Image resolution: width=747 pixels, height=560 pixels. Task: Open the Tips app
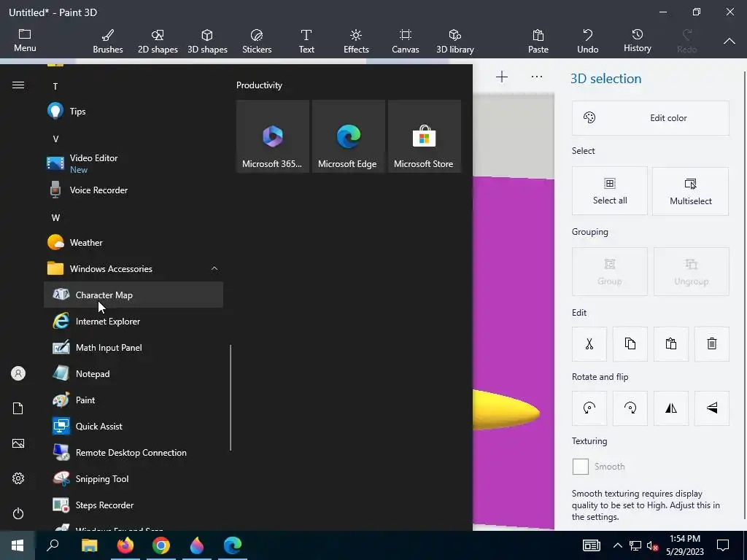pos(133,111)
